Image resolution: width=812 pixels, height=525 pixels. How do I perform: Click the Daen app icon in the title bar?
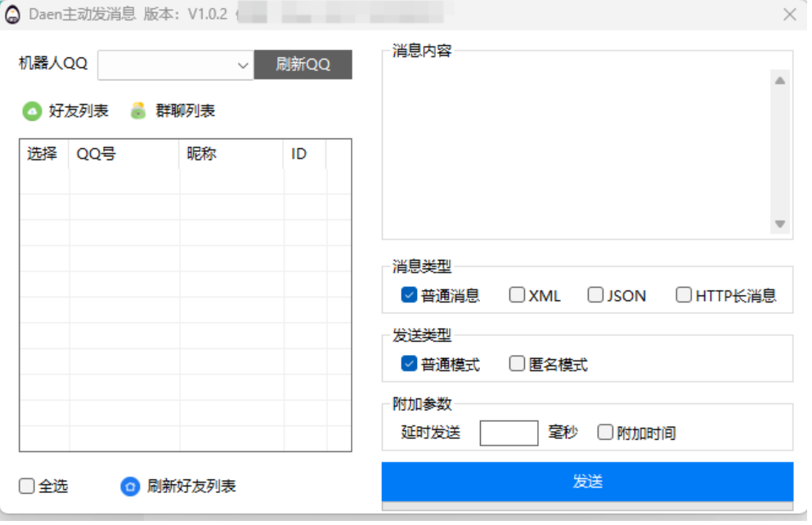click(12, 14)
